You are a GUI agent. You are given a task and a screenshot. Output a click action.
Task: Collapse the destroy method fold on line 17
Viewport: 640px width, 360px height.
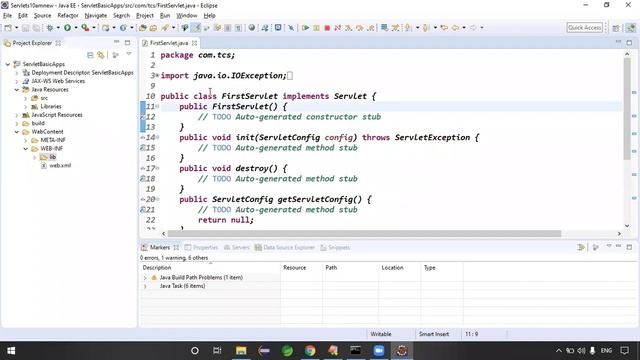pos(158,168)
